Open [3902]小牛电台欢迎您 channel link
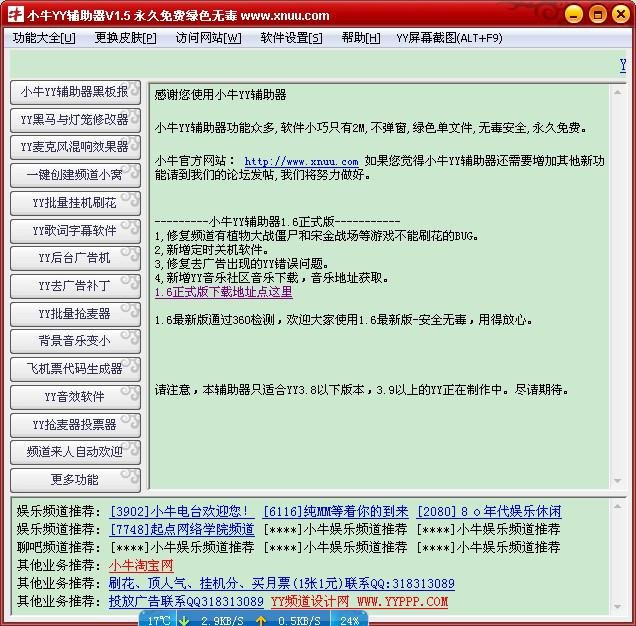Viewport: 636px width, 626px height. click(x=182, y=512)
